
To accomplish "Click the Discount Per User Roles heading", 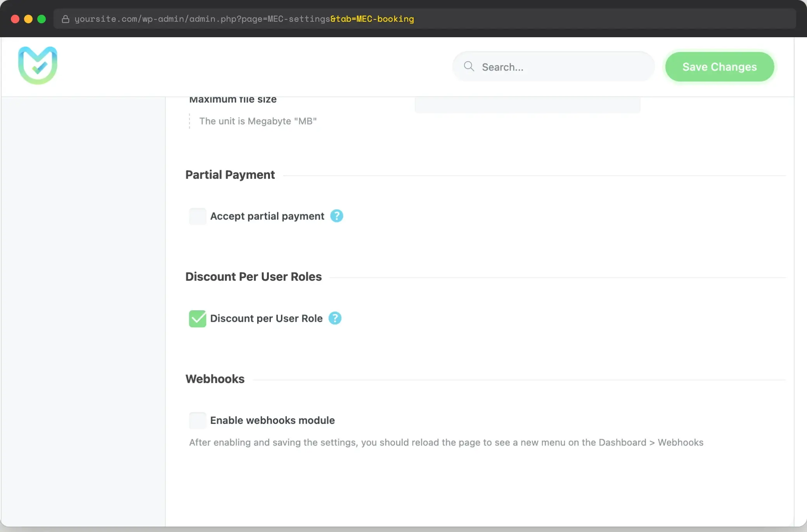I will click(253, 277).
